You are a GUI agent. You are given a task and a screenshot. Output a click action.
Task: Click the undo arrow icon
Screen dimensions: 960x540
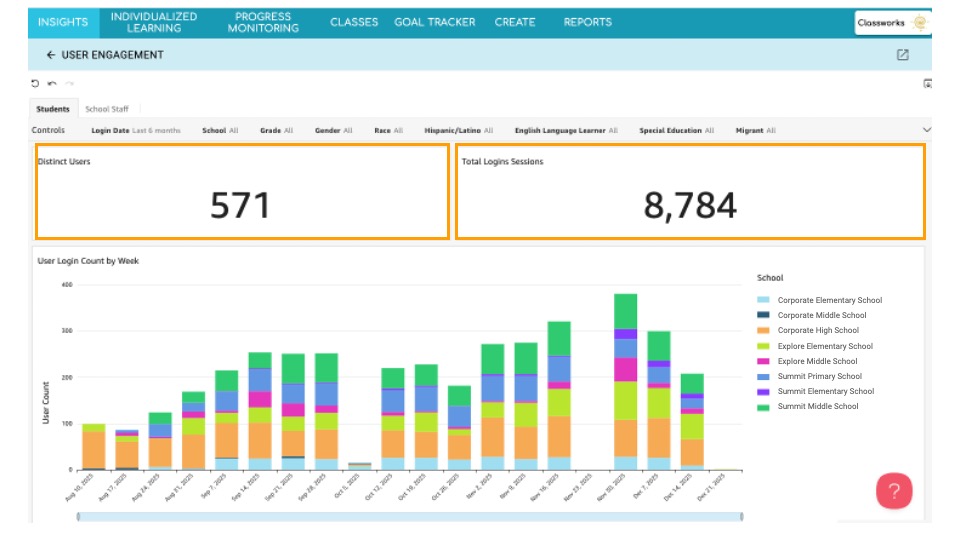(52, 84)
